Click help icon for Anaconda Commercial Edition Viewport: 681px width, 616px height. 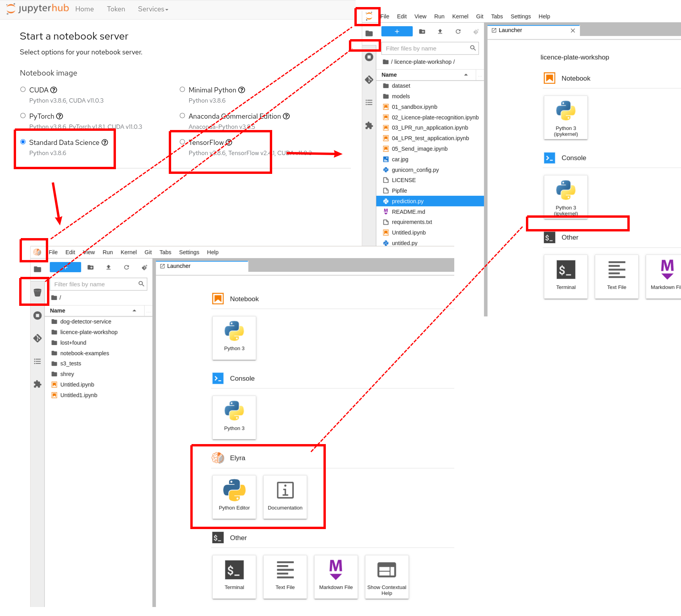pyautogui.click(x=286, y=116)
